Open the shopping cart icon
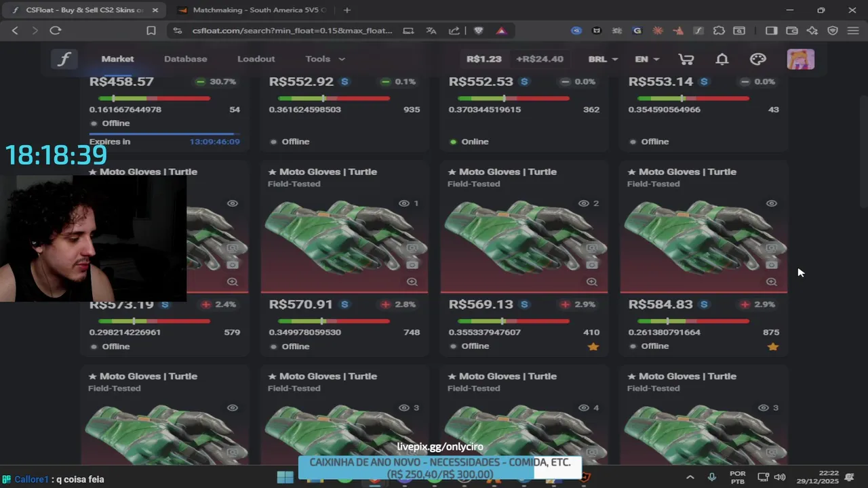 coord(686,59)
